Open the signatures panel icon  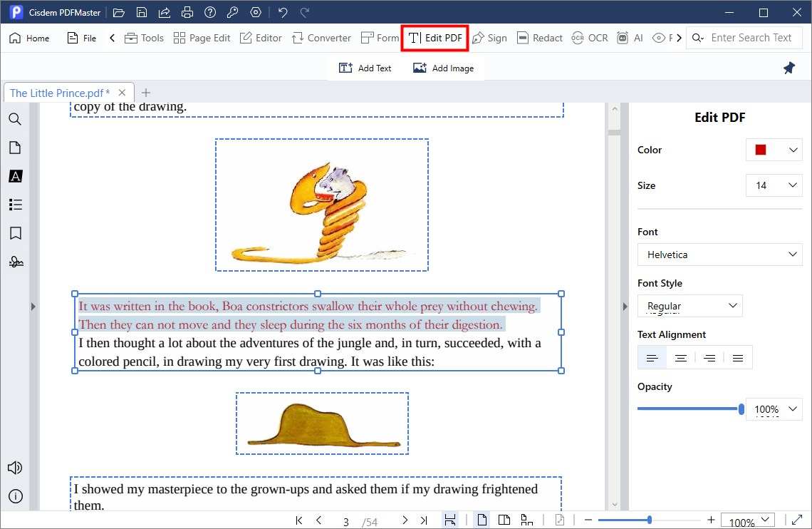tap(16, 262)
